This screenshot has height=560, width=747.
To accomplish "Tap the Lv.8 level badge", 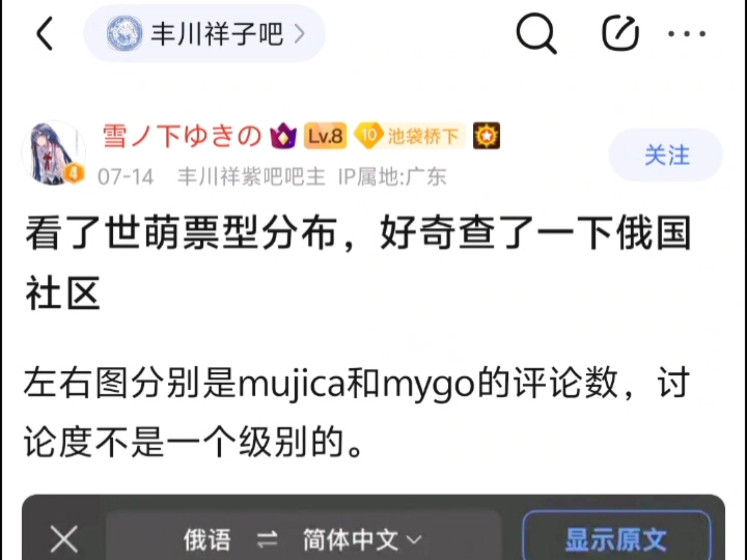I will pyautogui.click(x=325, y=136).
